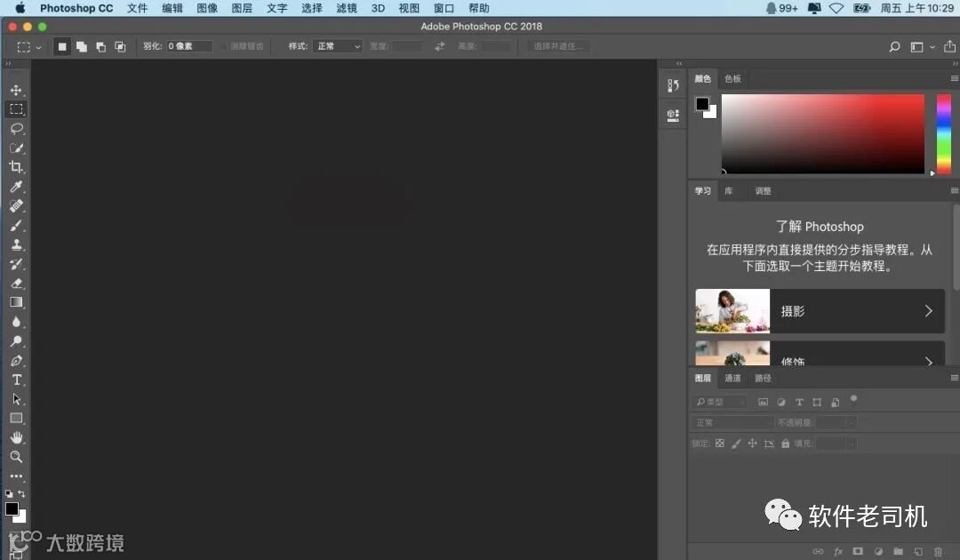The width and height of the screenshot is (960, 560).
Task: Open the tool preset picker dropdown arrow
Action: (x=39, y=47)
